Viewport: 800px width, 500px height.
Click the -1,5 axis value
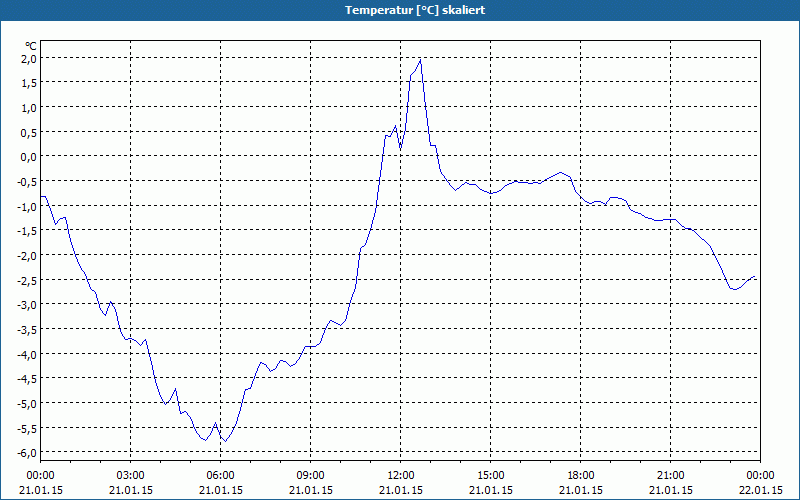pyautogui.click(x=28, y=231)
